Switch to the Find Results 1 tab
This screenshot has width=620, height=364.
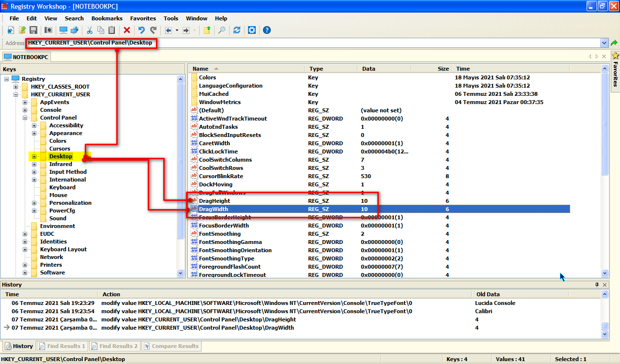click(62, 346)
